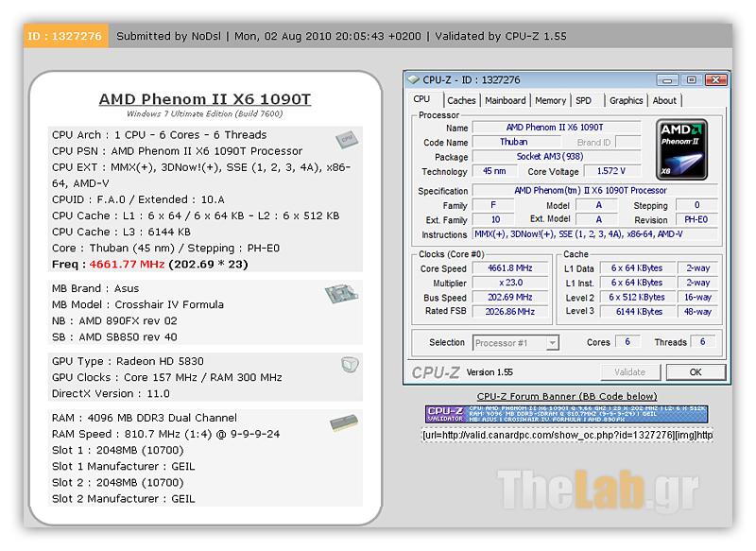Open the About tab
756x551 pixels.
pyautogui.click(x=664, y=100)
